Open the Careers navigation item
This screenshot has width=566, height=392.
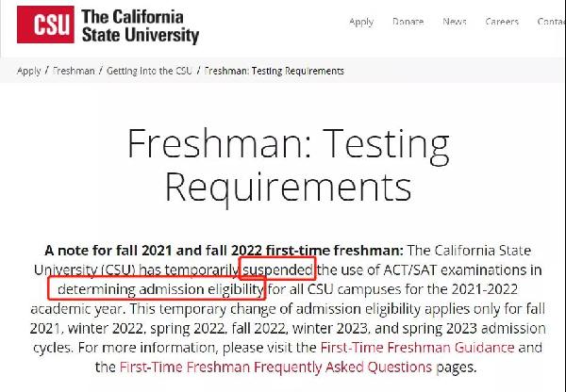[x=502, y=22]
